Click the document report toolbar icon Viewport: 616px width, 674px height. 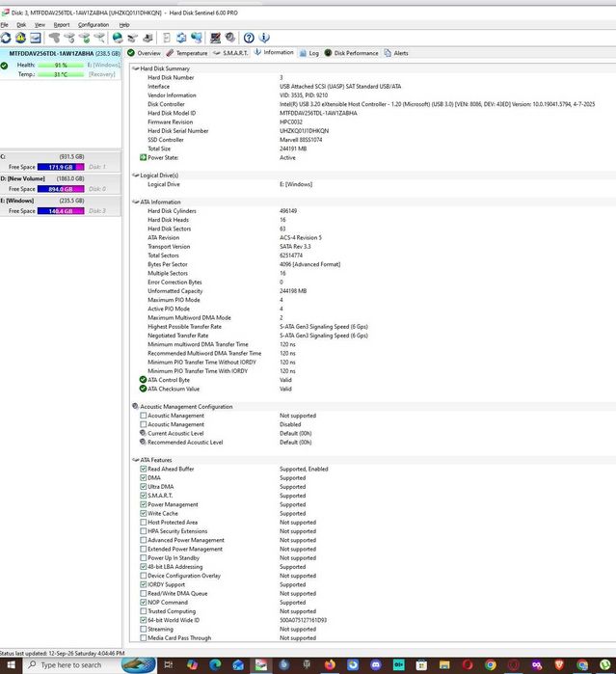(167, 38)
